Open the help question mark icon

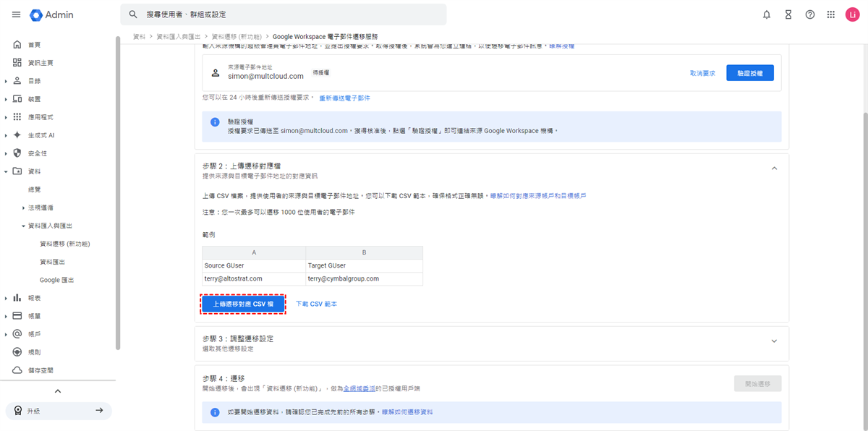tap(810, 14)
